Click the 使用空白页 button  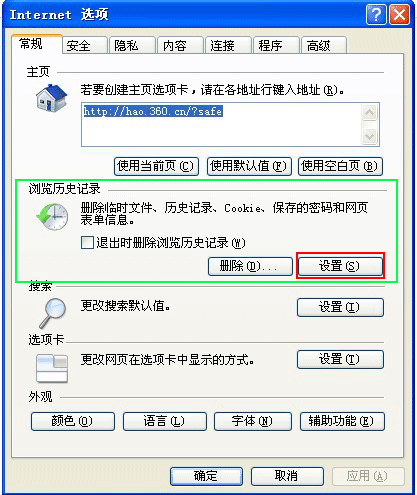tap(340, 166)
